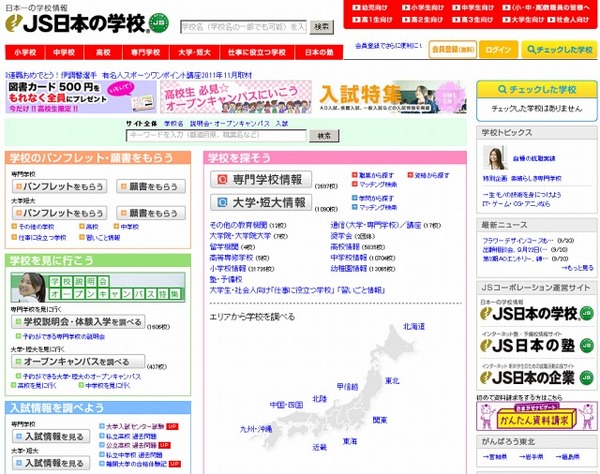Click 大学短大 パンフレットをもらう button
Image resolution: width=600 pixels, height=474 pixels.
[x=59, y=213]
